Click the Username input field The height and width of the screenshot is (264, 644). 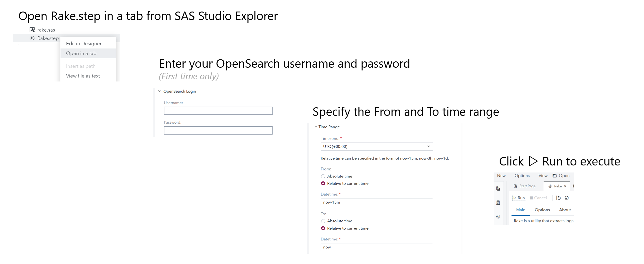click(218, 111)
